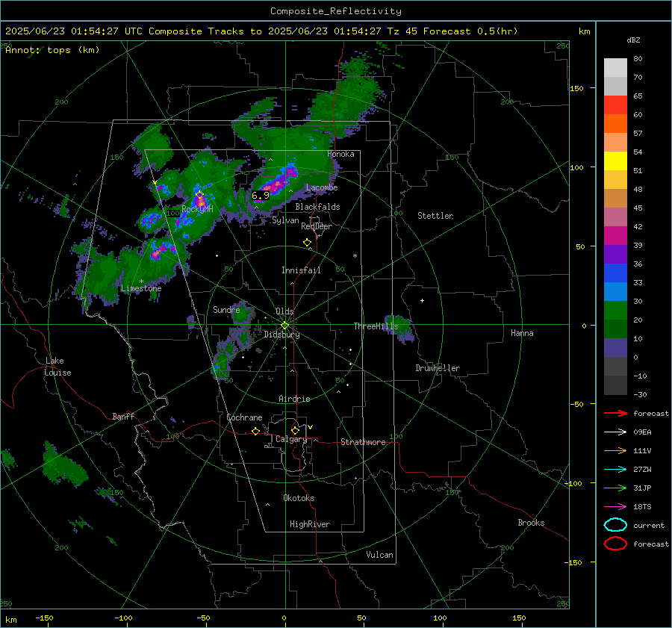Click the Brooks town label
Screen dimensions: 672x628
tap(531, 523)
